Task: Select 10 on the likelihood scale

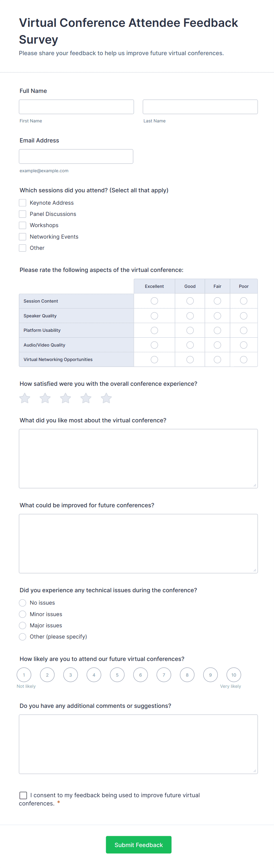Action: 234,675
